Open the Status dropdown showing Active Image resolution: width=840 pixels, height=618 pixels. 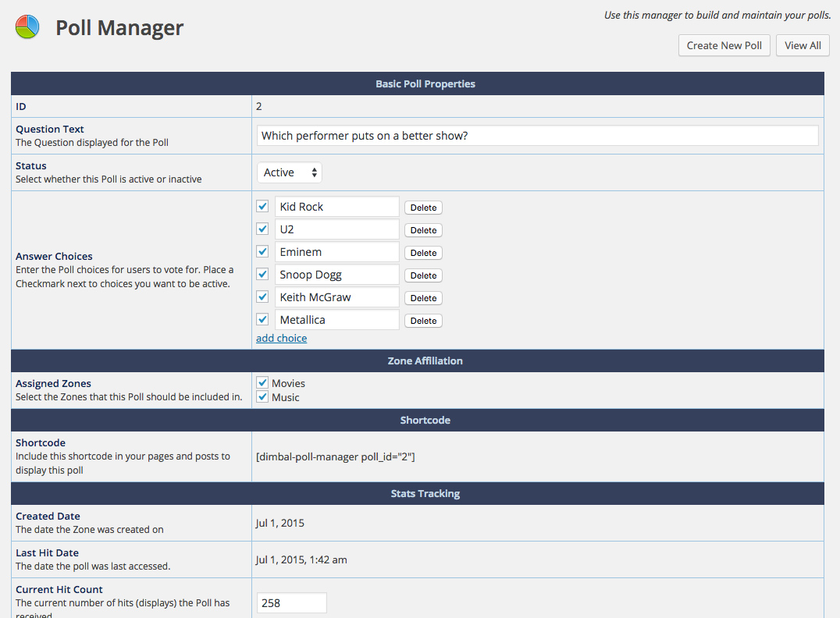pyautogui.click(x=290, y=172)
